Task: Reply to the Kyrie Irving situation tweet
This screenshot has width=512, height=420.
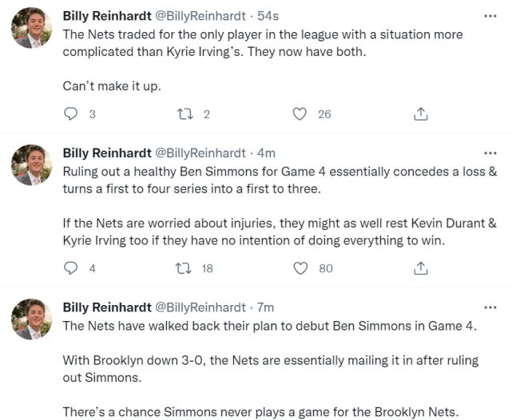Action: click(x=71, y=114)
